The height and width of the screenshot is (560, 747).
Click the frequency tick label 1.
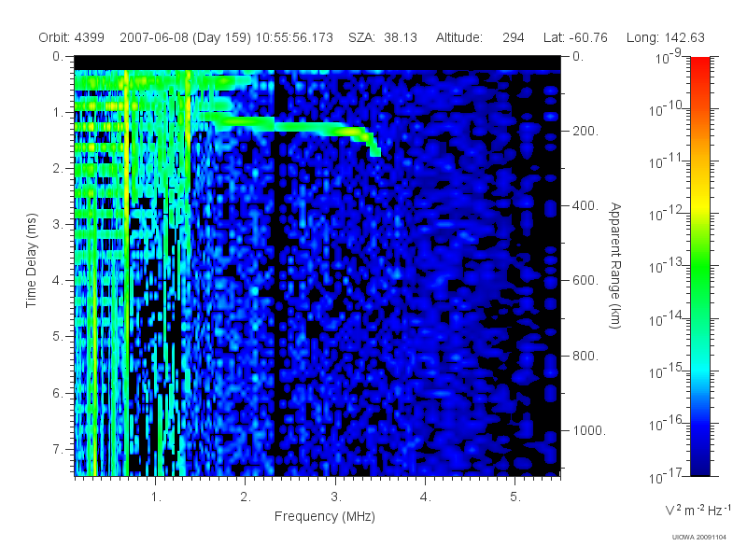pos(156,497)
